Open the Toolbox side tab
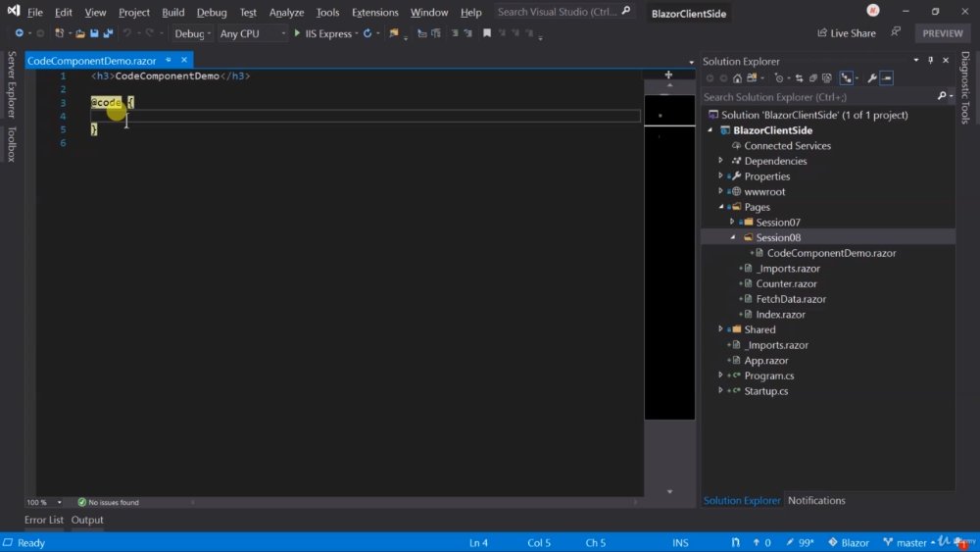Viewport: 980px width, 552px height. click(11, 144)
